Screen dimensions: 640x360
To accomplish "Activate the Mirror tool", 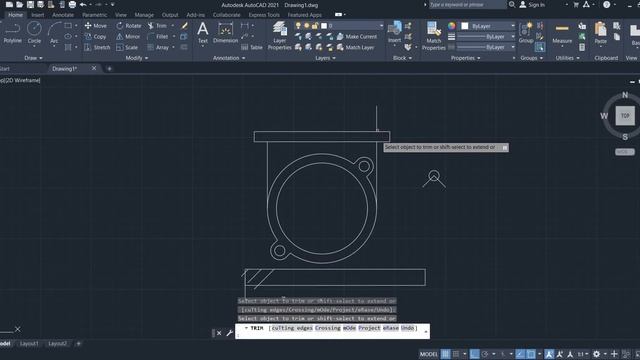I will click(x=128, y=37).
